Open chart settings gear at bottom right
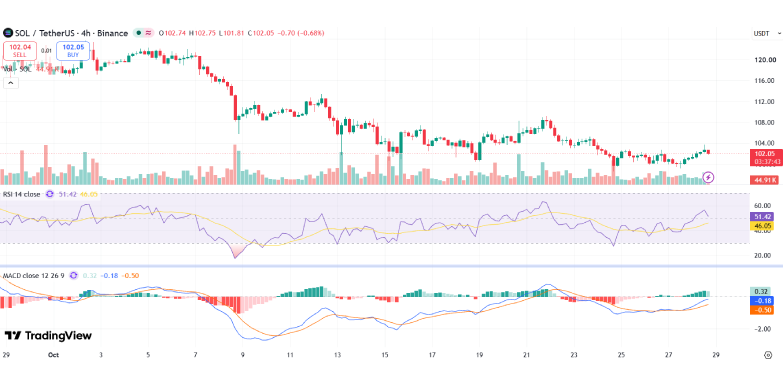 pyautogui.click(x=768, y=355)
